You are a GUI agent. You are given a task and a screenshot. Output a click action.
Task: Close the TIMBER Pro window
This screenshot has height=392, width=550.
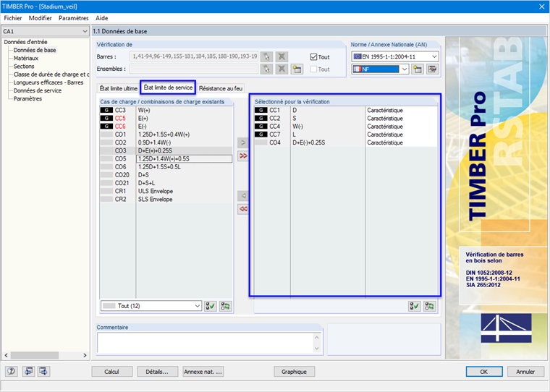[x=541, y=7]
